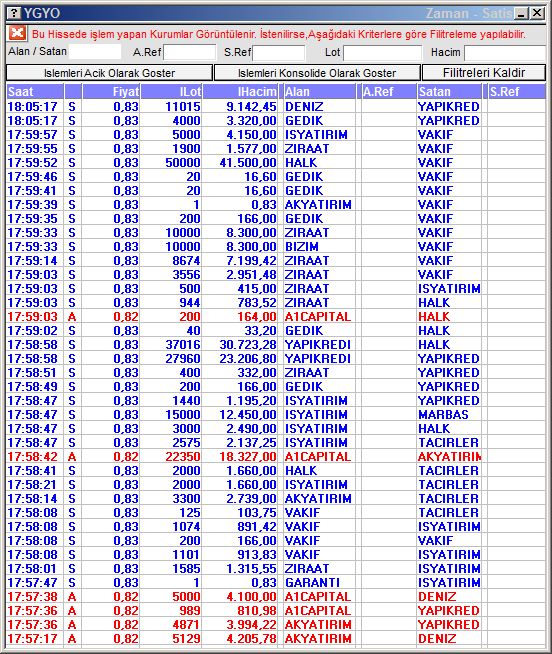Click volume 9.142,45 cell
Viewport: 552px width, 654px height.
click(252, 107)
